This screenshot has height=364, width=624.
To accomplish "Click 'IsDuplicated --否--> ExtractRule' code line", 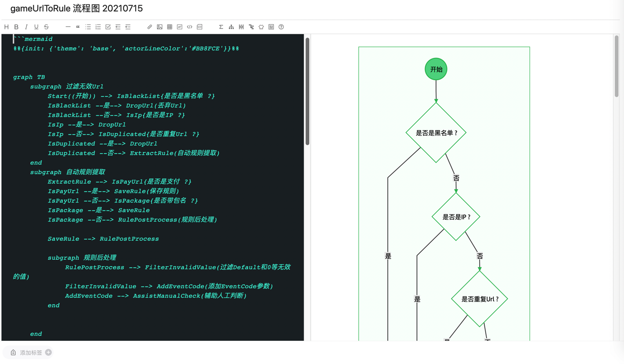I will pos(133,153).
